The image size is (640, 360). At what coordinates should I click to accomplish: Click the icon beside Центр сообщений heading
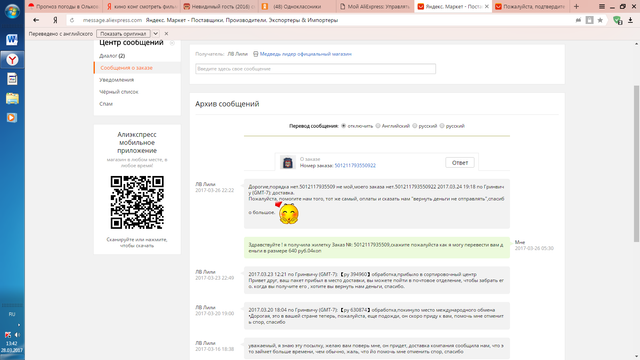coord(172,43)
